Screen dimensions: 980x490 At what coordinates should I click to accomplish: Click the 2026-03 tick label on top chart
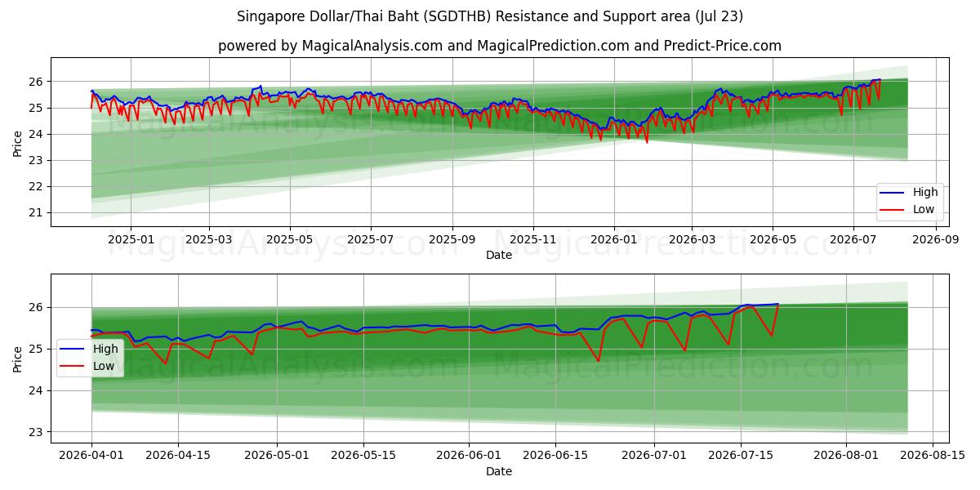pyautogui.click(x=692, y=240)
